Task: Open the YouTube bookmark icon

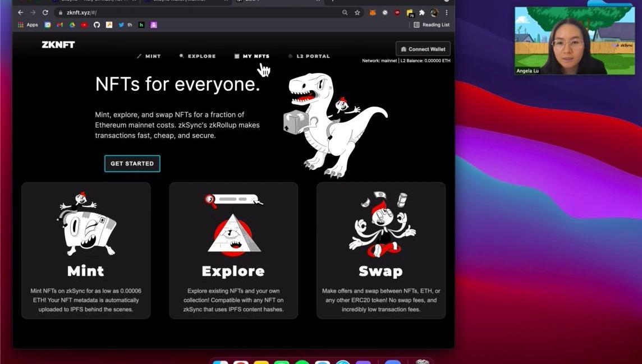Action: point(84,25)
